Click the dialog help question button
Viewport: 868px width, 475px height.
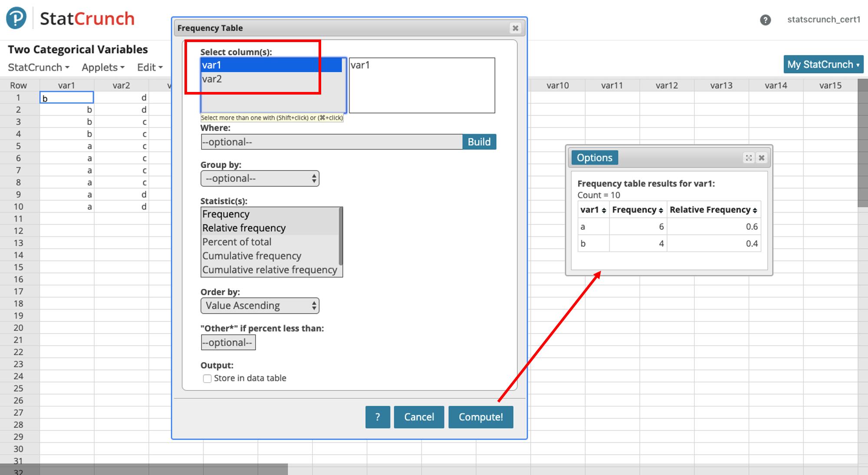pyautogui.click(x=377, y=417)
